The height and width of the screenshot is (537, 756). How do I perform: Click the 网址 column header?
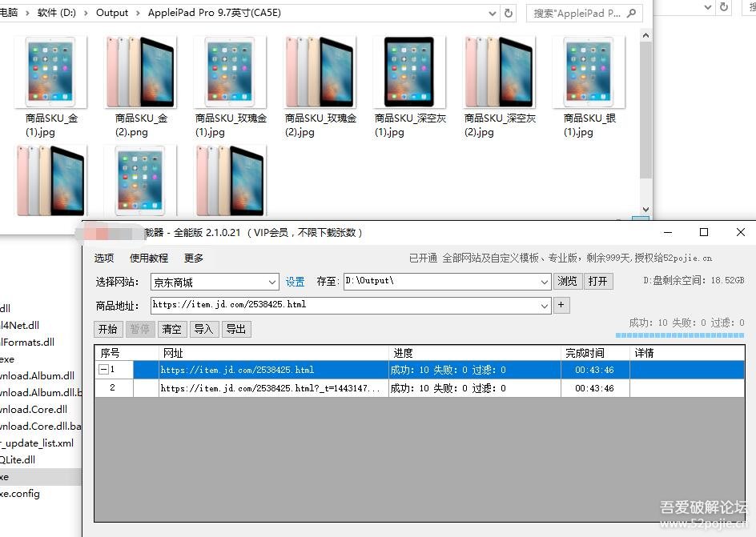coord(274,353)
